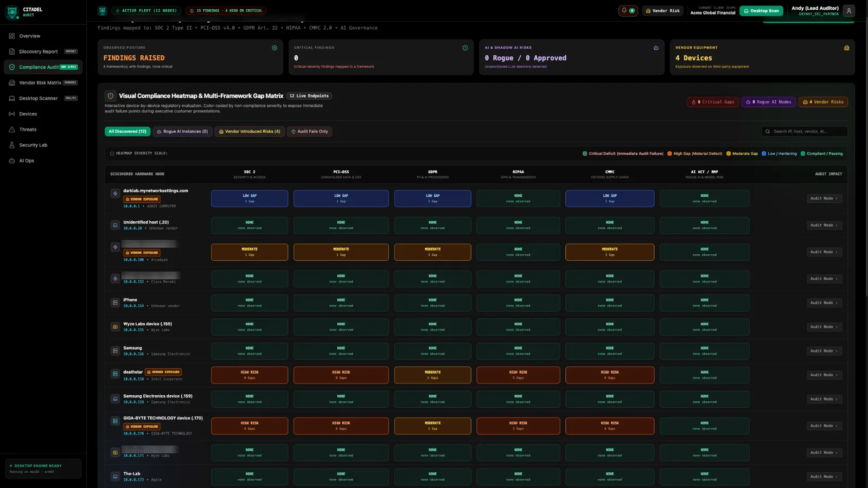Open Overview from its sidebar grid icon

pyautogui.click(x=12, y=36)
